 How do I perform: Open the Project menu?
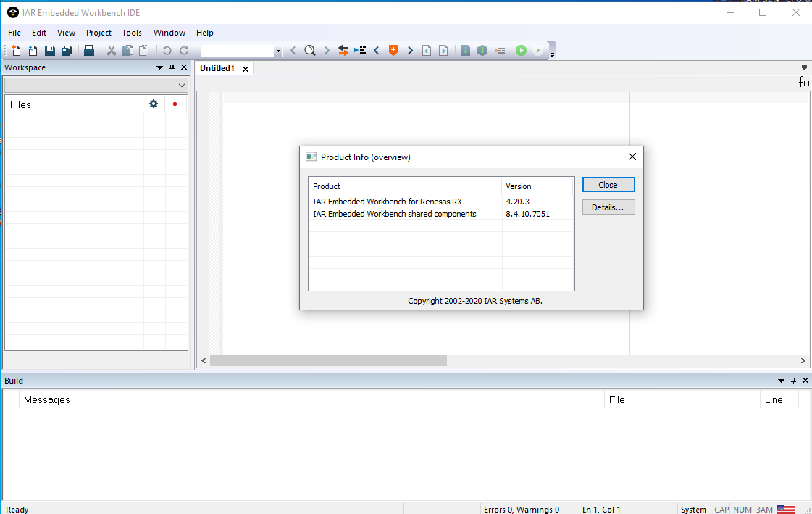point(99,33)
